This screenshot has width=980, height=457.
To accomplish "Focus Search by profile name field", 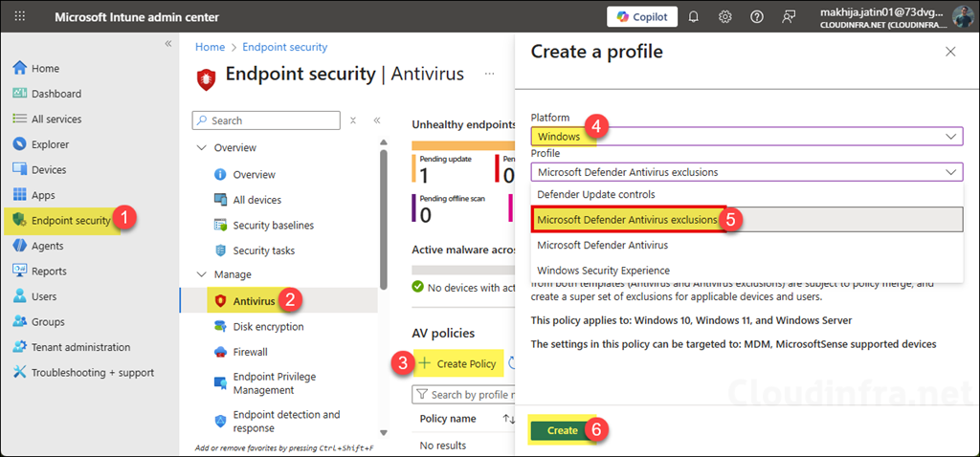I will 463,395.
